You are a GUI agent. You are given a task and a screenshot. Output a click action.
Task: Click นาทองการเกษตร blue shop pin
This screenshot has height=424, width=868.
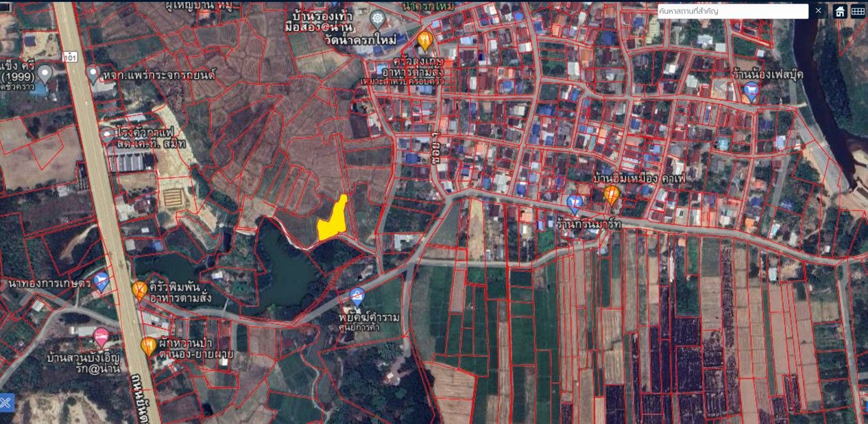click(101, 281)
